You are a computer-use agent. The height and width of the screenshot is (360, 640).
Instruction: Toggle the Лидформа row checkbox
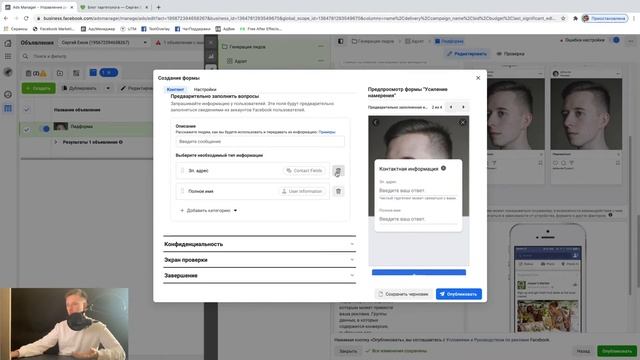27,130
